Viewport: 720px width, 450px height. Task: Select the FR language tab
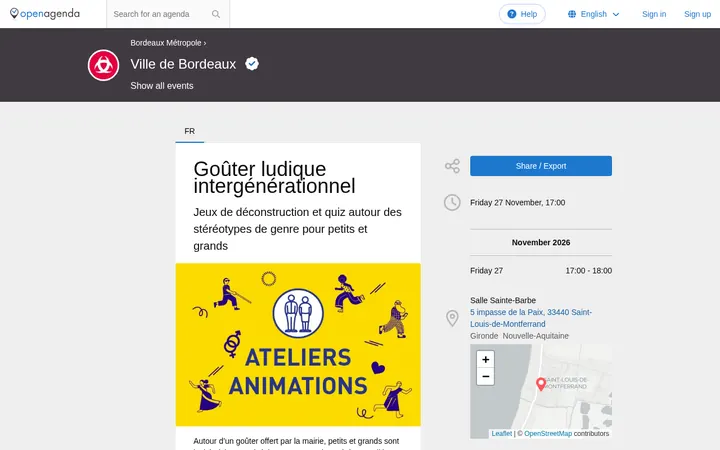click(190, 131)
